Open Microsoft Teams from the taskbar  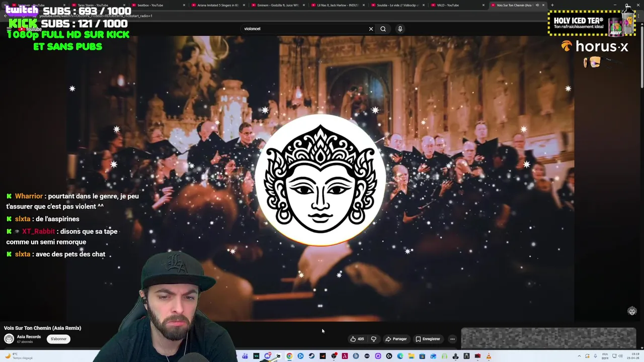pyautogui.click(x=245, y=356)
